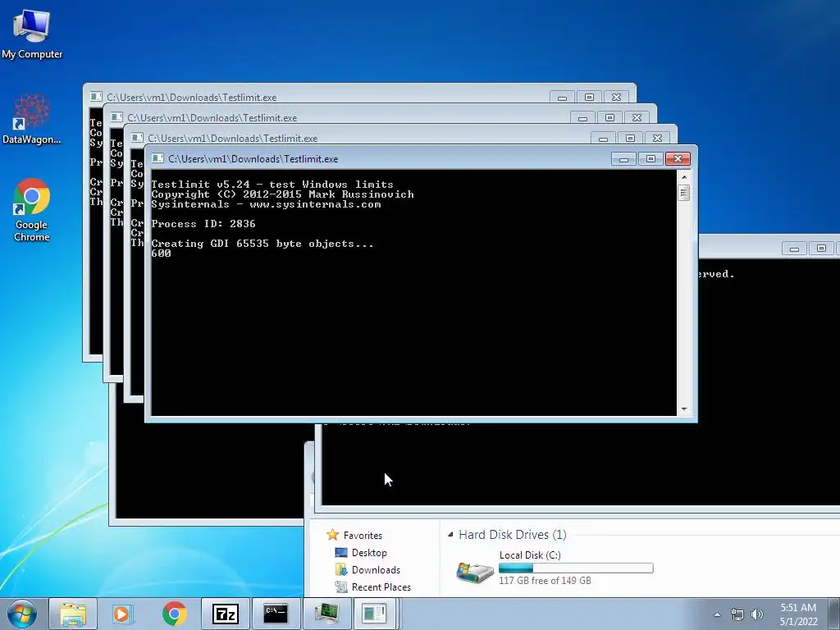The width and height of the screenshot is (840, 630).
Task: Open Windows Explorer from the taskbar
Action: click(x=73, y=614)
